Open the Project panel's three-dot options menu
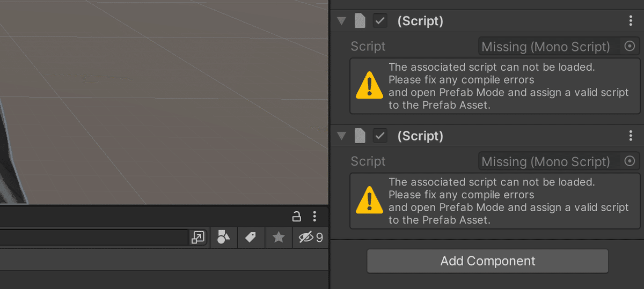644x289 pixels. tap(314, 217)
